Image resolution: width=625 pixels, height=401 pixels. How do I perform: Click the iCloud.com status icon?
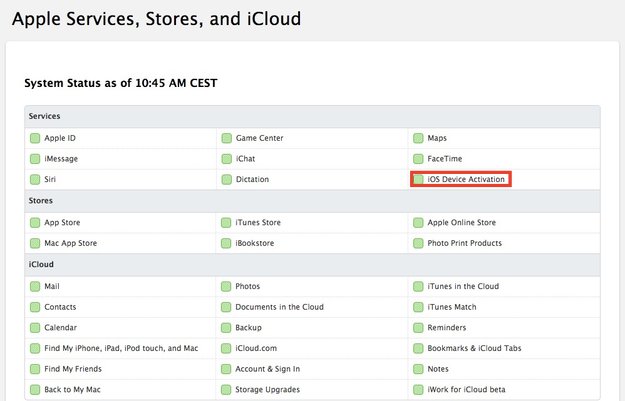[x=226, y=348]
